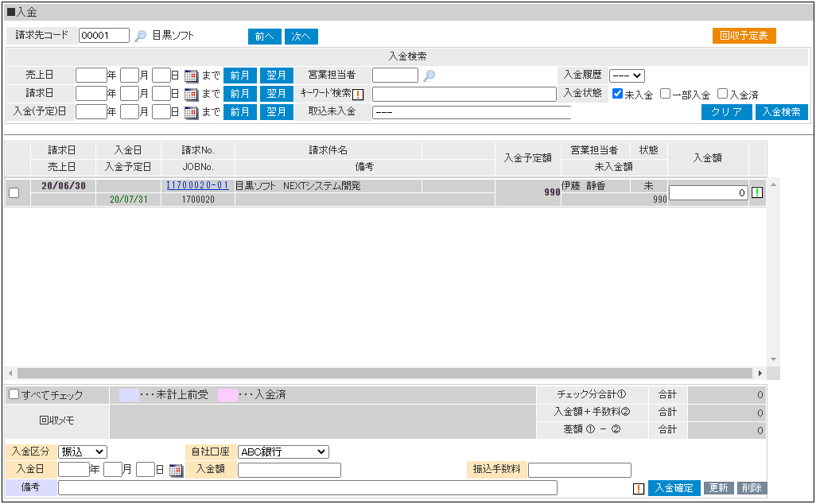The image size is (816, 504).
Task: Click the vertical scrollbar down arrow
Action: 773,359
